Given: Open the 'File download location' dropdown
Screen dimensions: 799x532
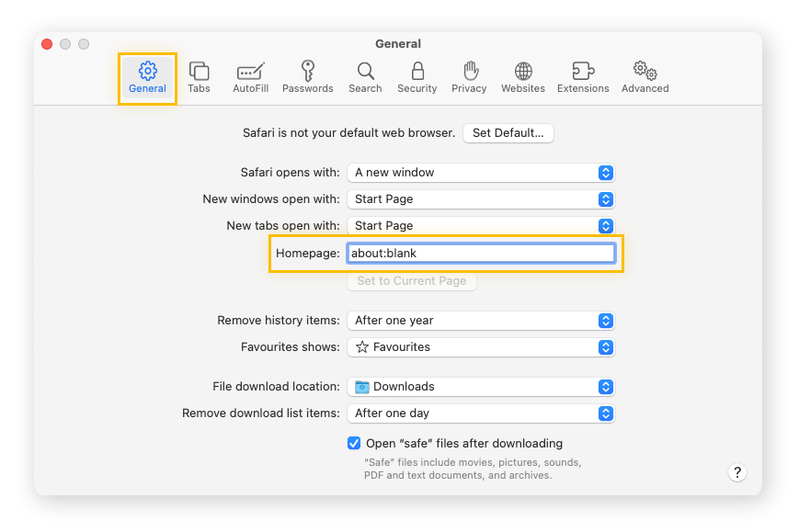Looking at the screenshot, I should click(x=481, y=387).
